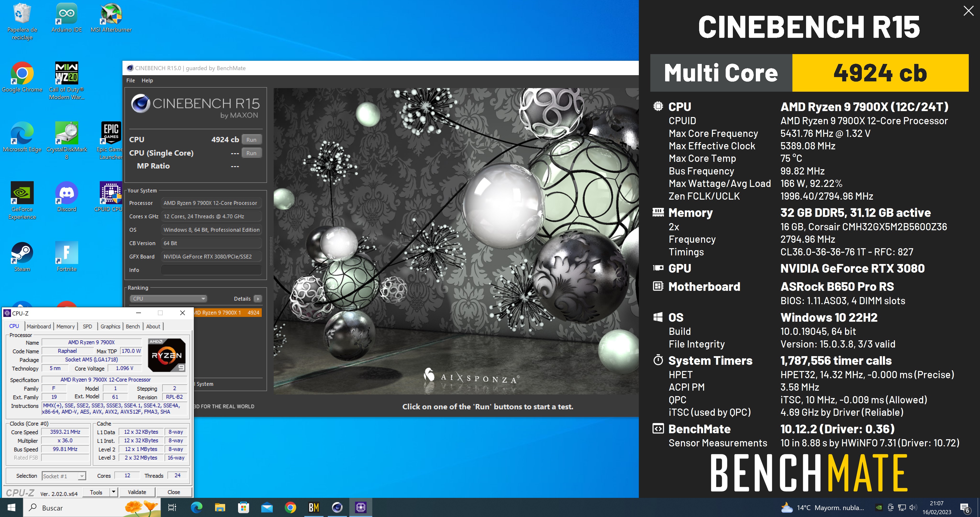Select the Discord desktop icon
The width and height of the screenshot is (980, 517).
tap(67, 197)
